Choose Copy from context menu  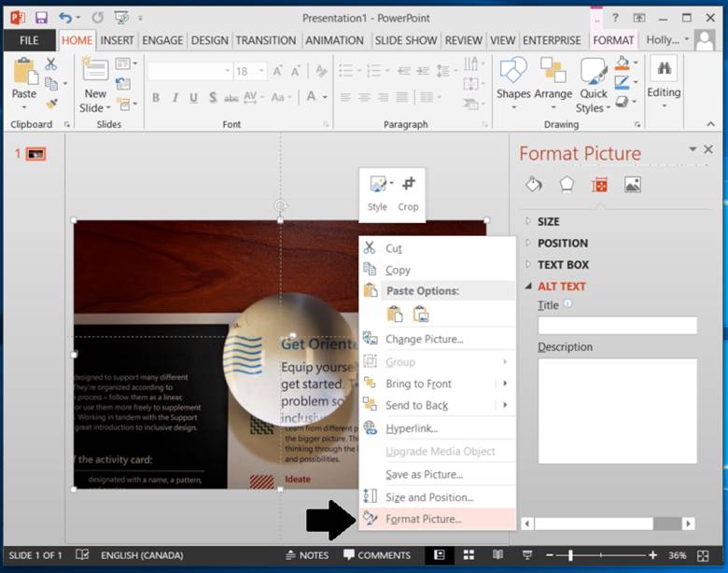coord(438,270)
